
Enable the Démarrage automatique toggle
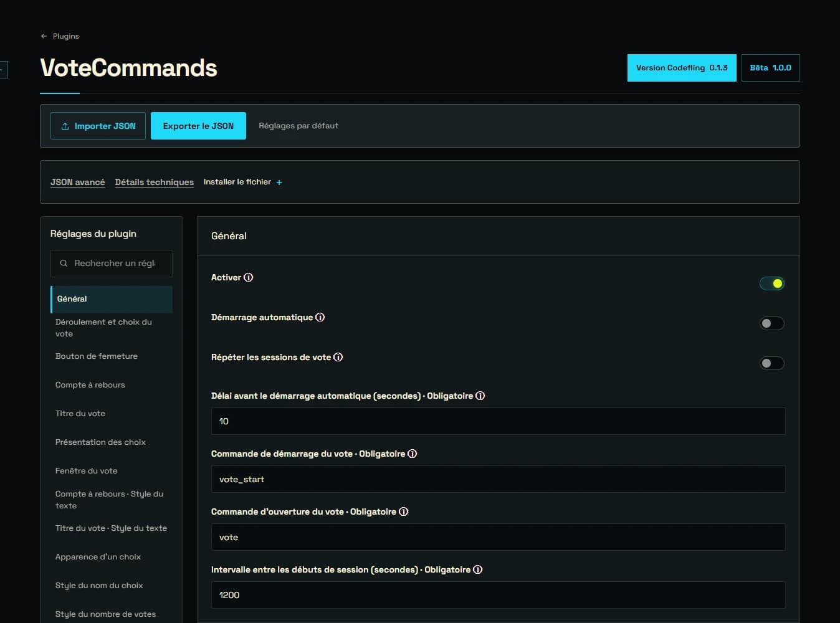772,323
